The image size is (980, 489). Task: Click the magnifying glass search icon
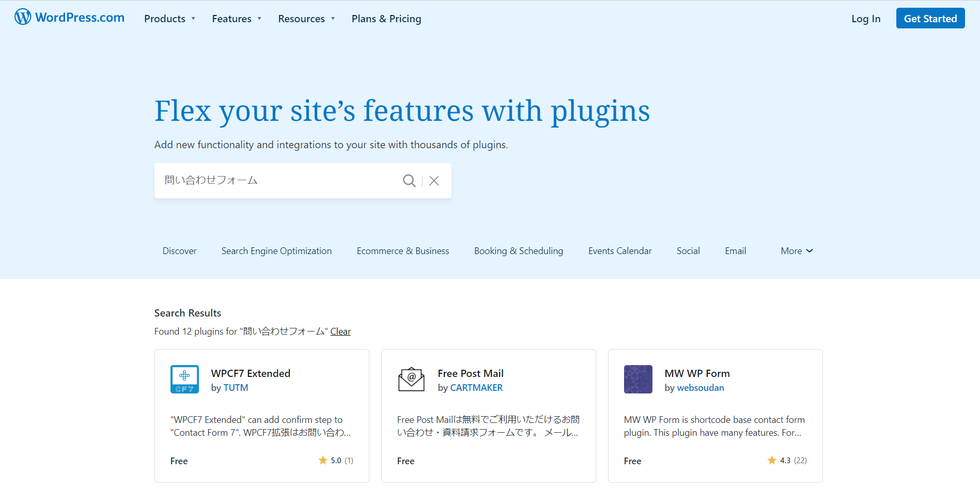tap(409, 181)
